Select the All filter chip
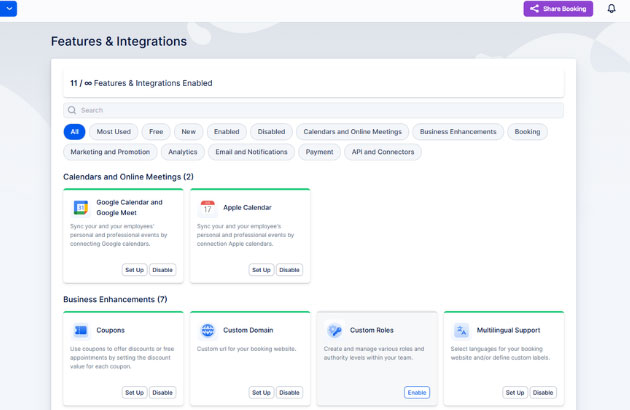The image size is (630, 410). [74, 131]
